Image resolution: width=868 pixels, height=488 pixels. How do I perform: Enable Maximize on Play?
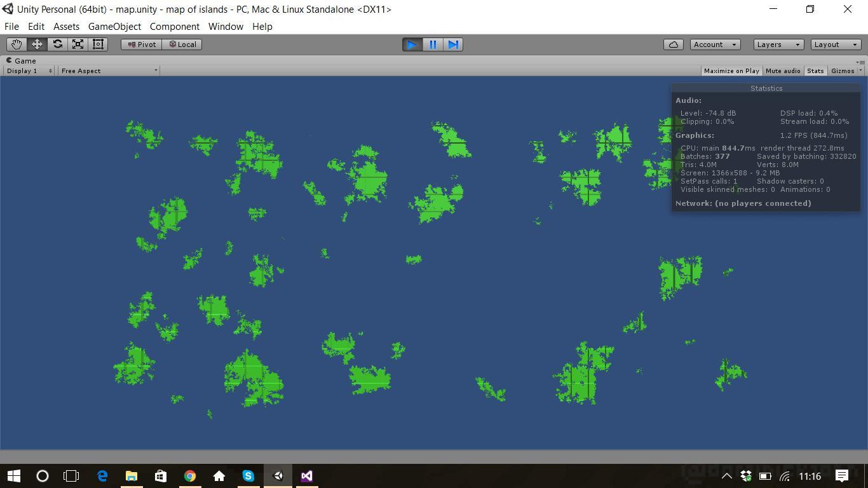pos(731,71)
